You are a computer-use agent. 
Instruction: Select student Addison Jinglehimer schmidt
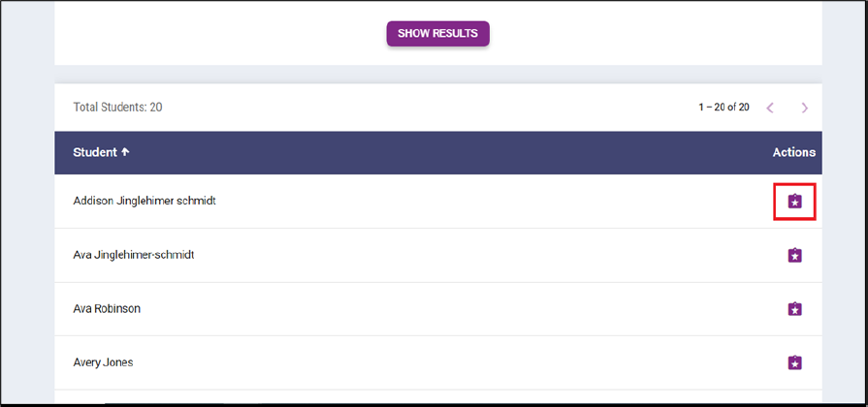click(145, 201)
